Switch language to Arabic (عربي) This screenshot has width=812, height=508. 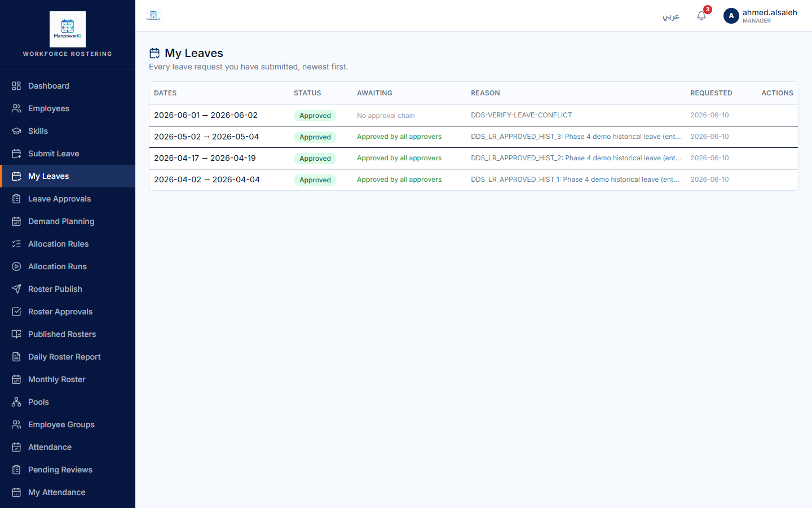pyautogui.click(x=670, y=16)
